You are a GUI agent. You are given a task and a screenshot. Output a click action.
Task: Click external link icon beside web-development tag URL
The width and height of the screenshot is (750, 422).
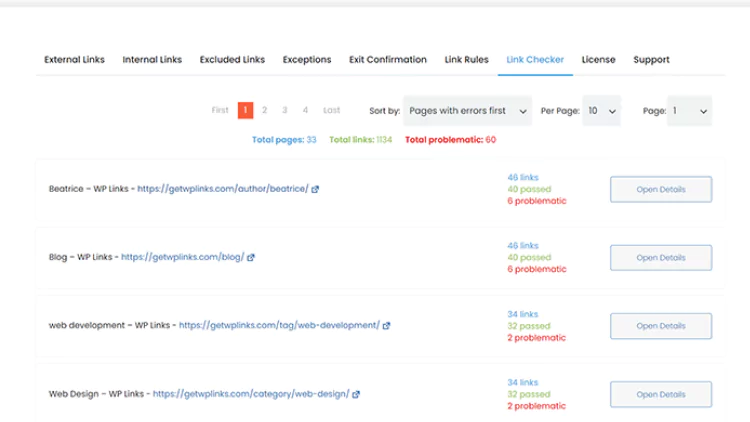coord(386,326)
